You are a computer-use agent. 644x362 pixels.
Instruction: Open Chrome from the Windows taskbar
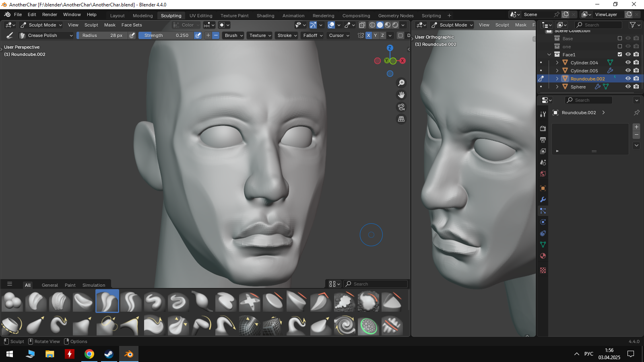(x=89, y=354)
